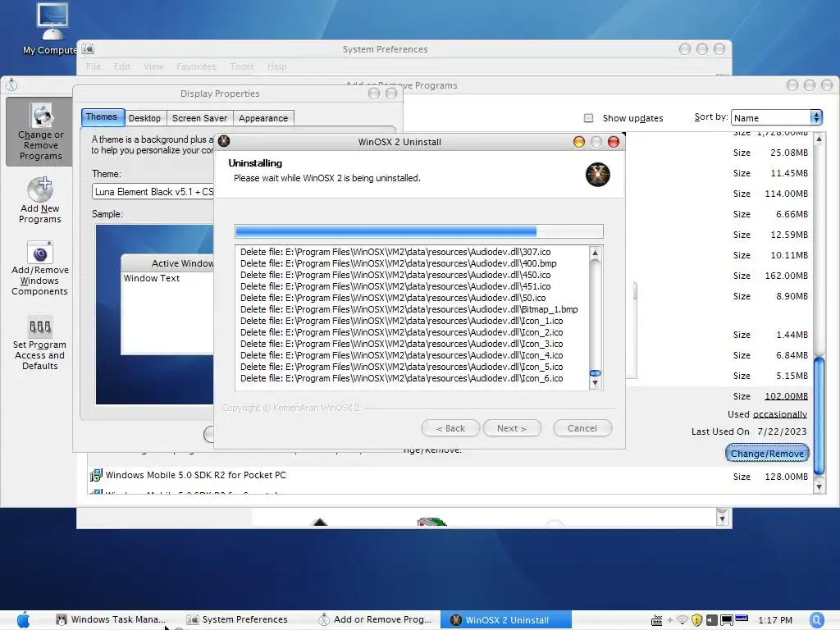Click the '307.ico' delete log line
Screen dimensions: 840x630
point(395,252)
